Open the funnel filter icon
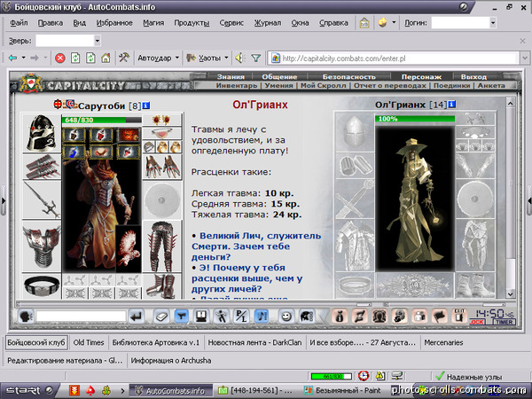 pyautogui.click(x=256, y=59)
